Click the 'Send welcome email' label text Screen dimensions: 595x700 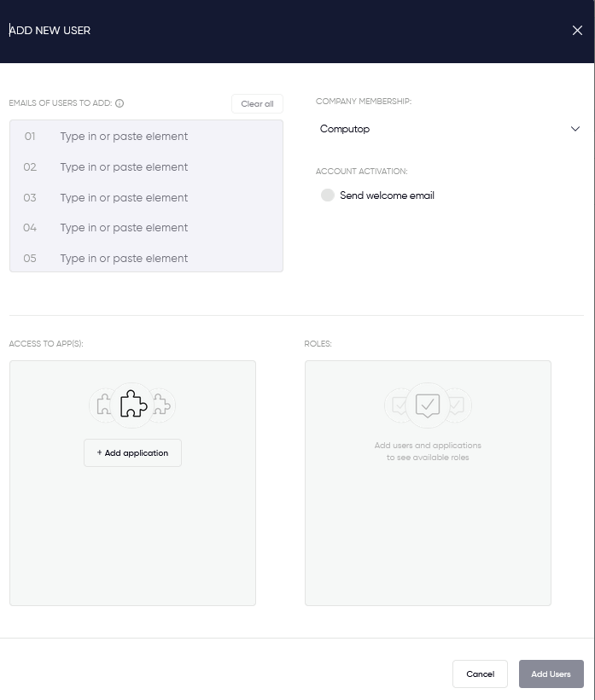387,195
